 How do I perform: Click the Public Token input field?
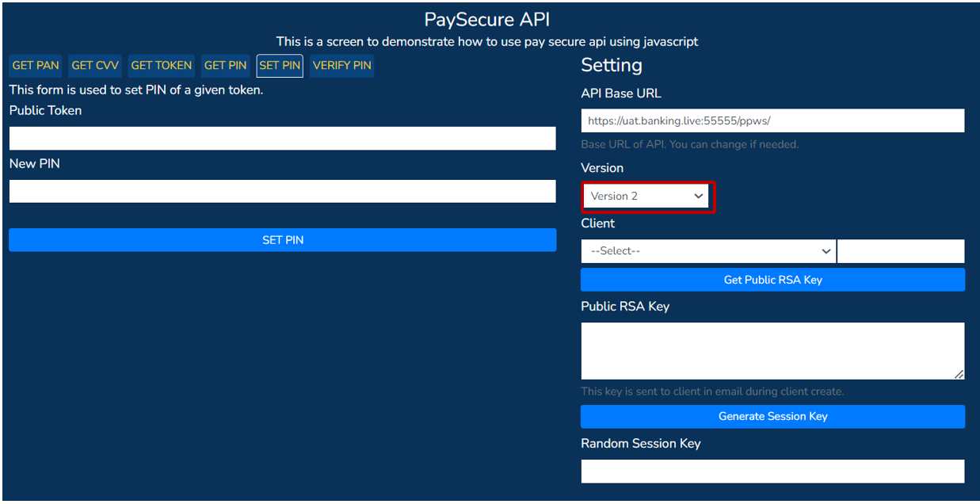(283, 139)
